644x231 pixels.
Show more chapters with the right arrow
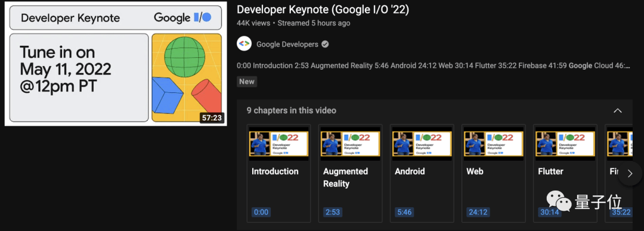tap(630, 174)
